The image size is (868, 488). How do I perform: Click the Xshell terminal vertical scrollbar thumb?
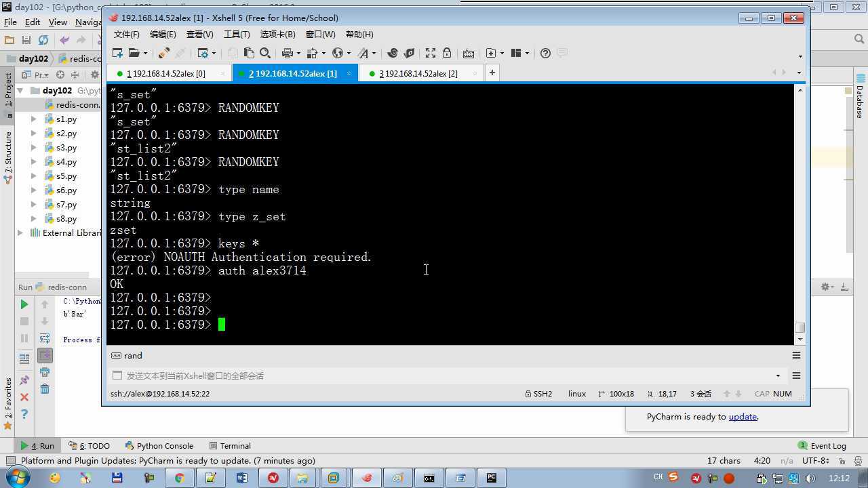point(800,328)
